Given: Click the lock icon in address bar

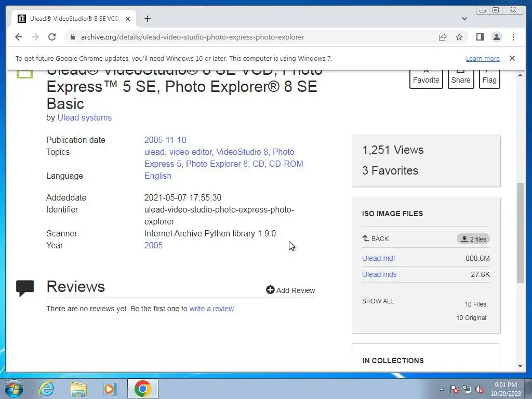Looking at the screenshot, I should coord(72,37).
